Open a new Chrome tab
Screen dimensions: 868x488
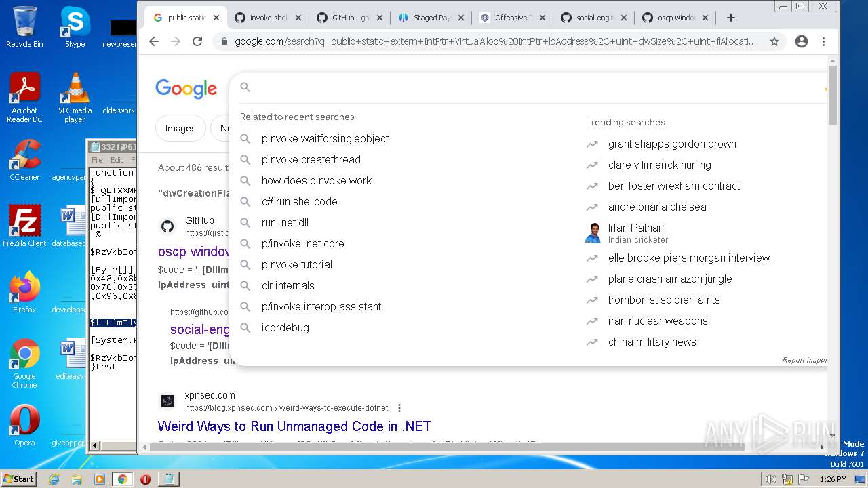pos(730,18)
